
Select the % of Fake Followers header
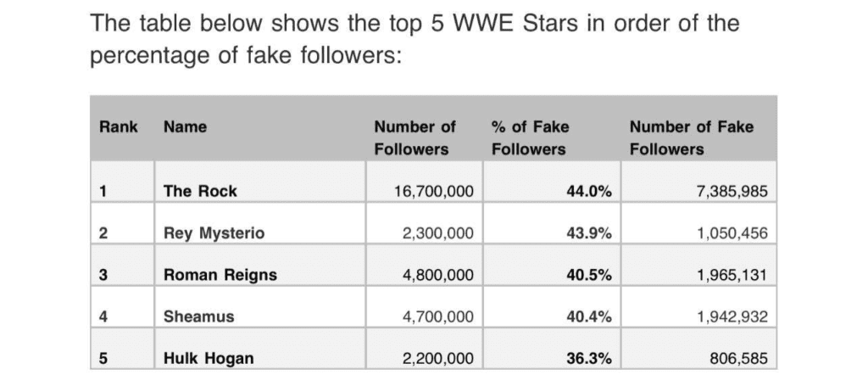[x=530, y=137]
